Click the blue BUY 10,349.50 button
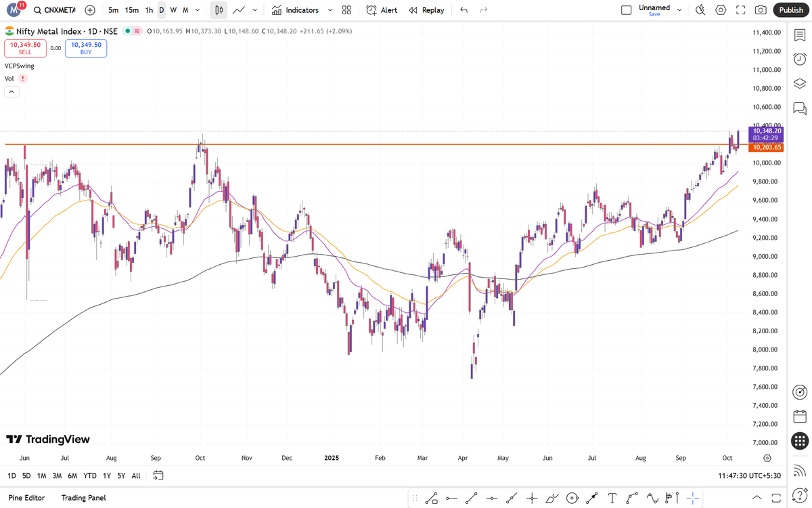 click(86, 48)
